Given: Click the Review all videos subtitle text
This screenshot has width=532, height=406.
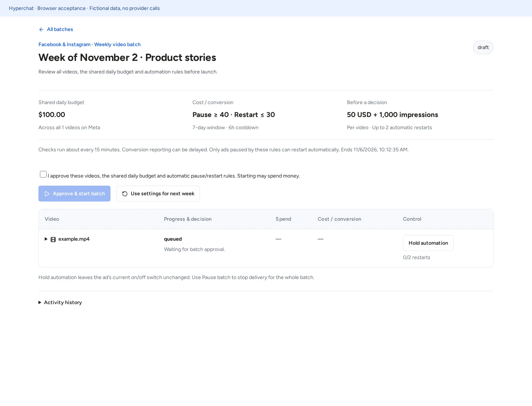Looking at the screenshot, I should (x=128, y=72).
